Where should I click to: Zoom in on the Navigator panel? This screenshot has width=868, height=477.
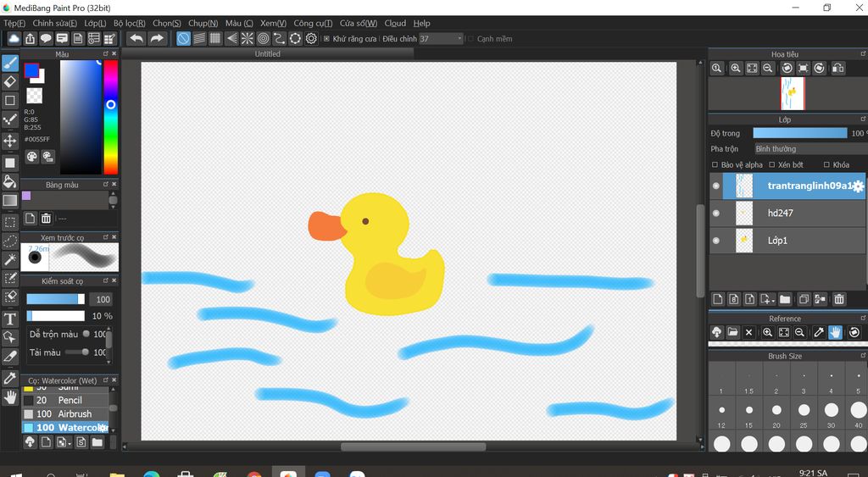click(x=736, y=68)
